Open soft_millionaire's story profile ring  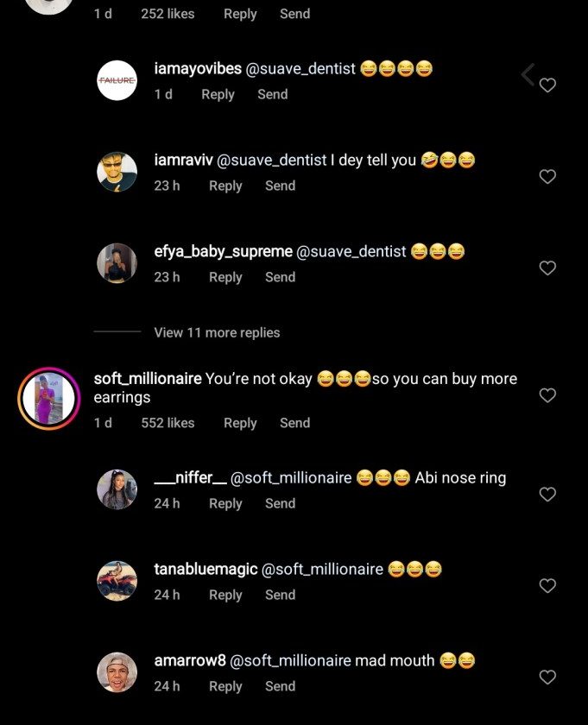click(x=48, y=398)
